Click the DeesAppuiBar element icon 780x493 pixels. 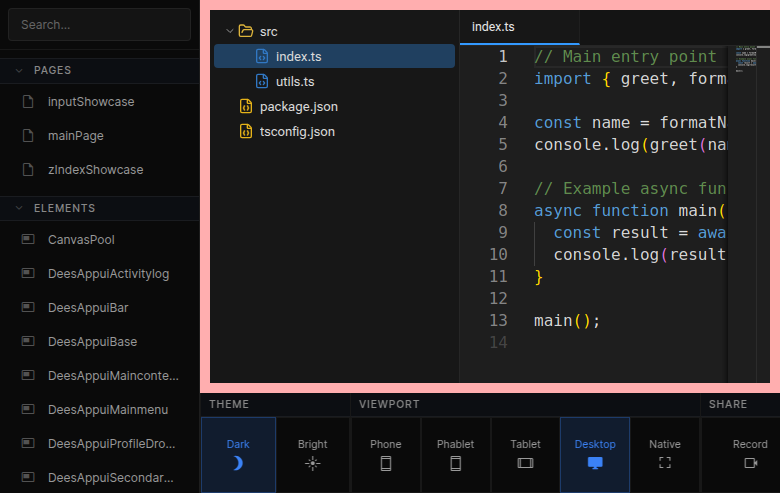pos(27,307)
